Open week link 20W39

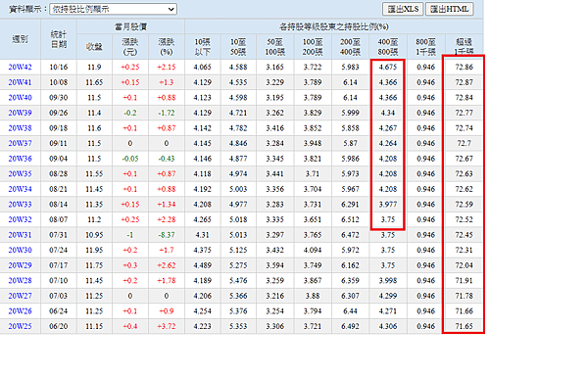[21, 113]
